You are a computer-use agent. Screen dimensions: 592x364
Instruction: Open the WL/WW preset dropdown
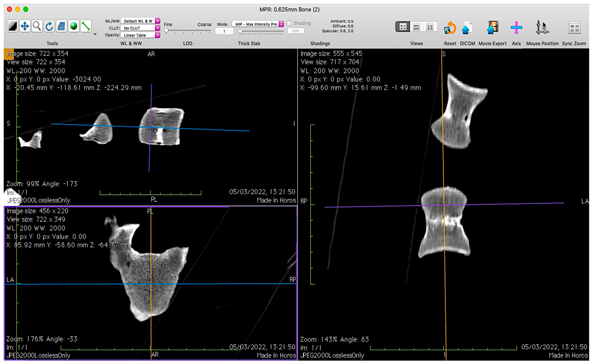pyautogui.click(x=140, y=21)
